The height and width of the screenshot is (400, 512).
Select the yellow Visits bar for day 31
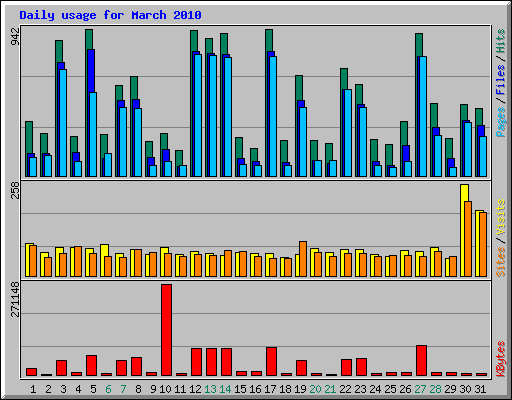pyautogui.click(x=478, y=244)
